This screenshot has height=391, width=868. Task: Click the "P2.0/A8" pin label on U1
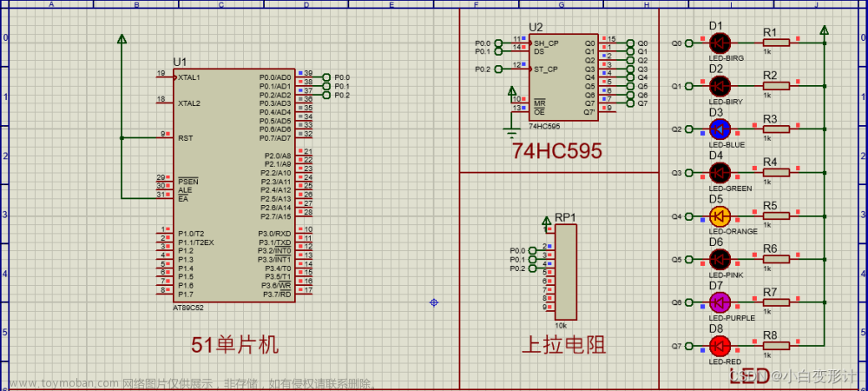[278, 156]
